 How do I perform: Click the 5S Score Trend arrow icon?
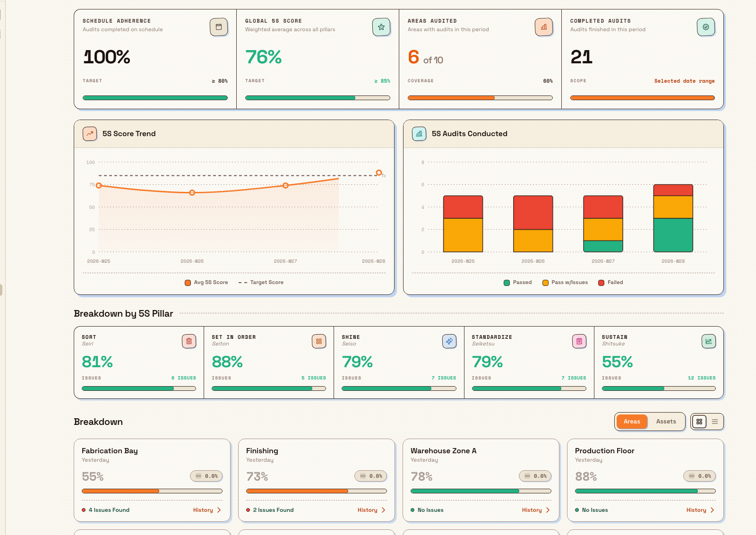[90, 134]
